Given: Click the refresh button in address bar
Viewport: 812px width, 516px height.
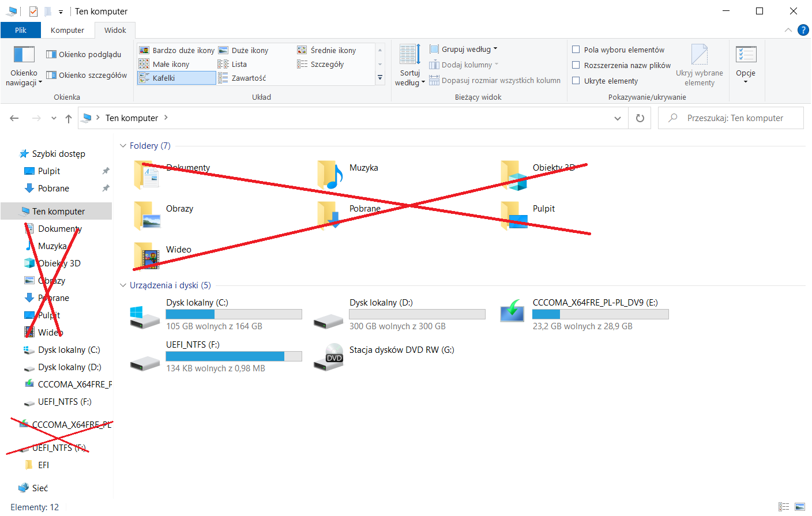Looking at the screenshot, I should click(x=640, y=118).
